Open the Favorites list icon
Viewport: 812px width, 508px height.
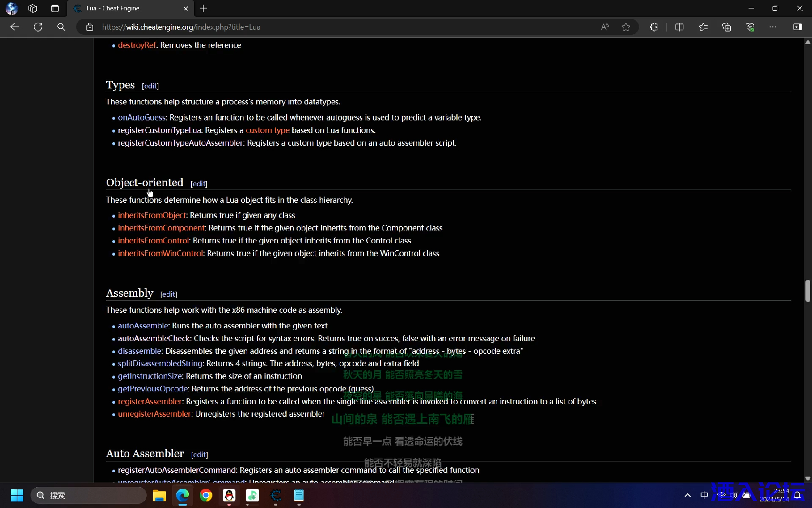pos(703,27)
